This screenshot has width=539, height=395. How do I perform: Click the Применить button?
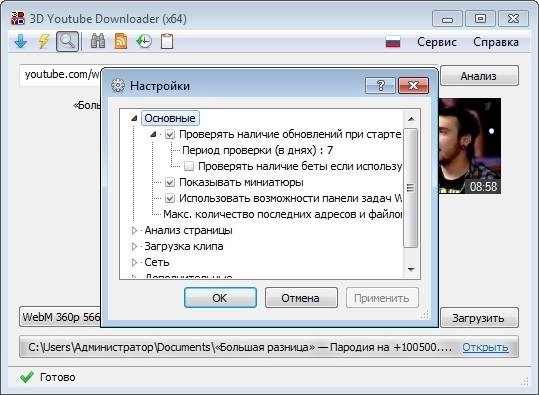coord(382,298)
